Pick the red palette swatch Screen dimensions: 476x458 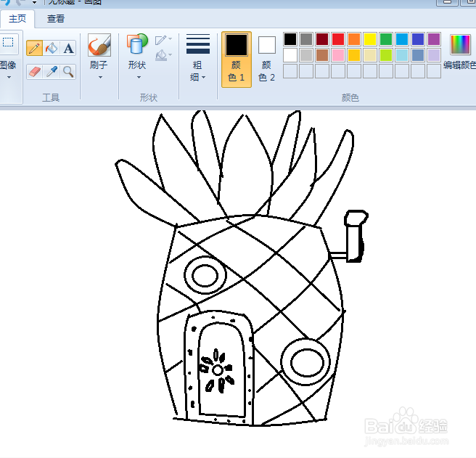338,39
